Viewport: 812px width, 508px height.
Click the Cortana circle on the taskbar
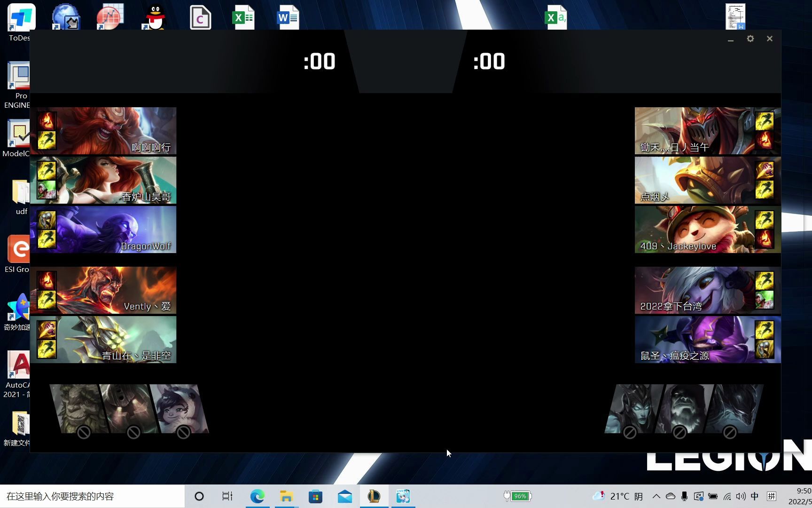(199, 496)
